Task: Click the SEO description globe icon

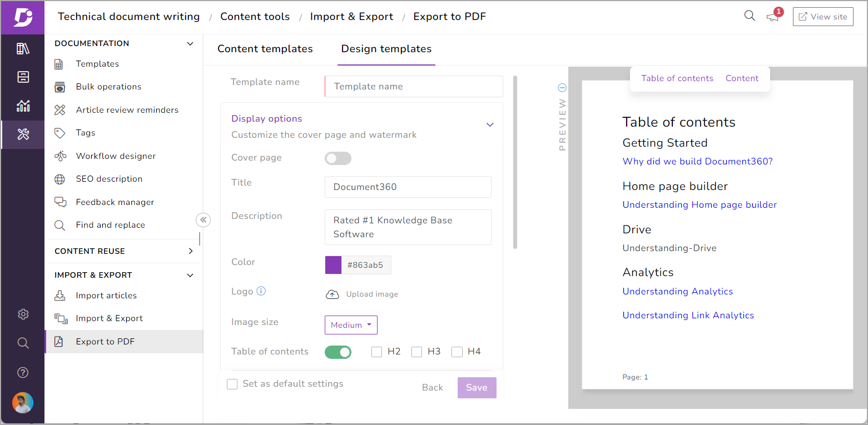Action: tap(59, 179)
